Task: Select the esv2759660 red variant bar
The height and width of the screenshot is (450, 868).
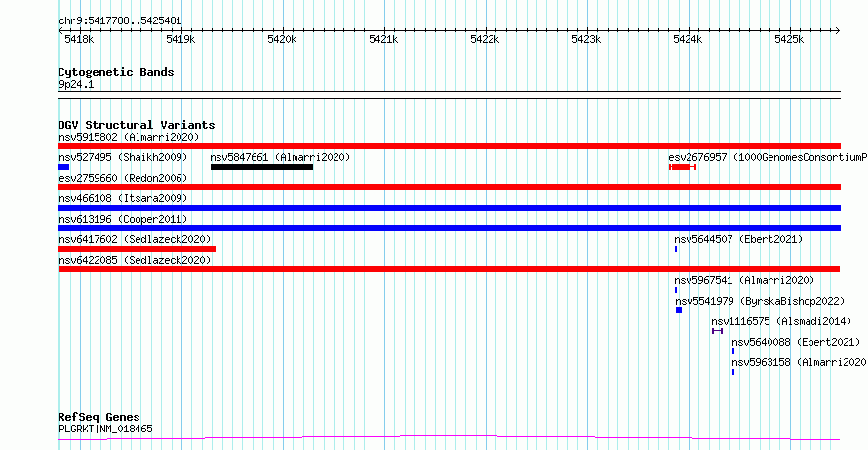Action: [x=449, y=187]
